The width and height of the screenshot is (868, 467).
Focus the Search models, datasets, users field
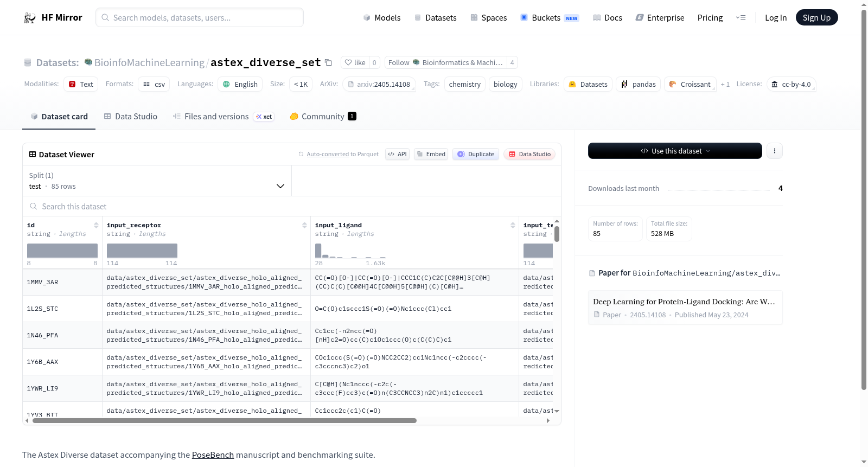(200, 17)
